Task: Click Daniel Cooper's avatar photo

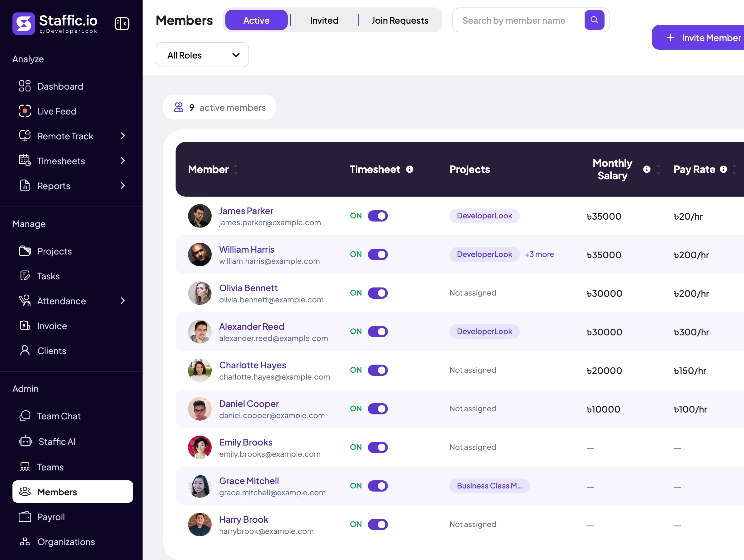Action: 200,409
